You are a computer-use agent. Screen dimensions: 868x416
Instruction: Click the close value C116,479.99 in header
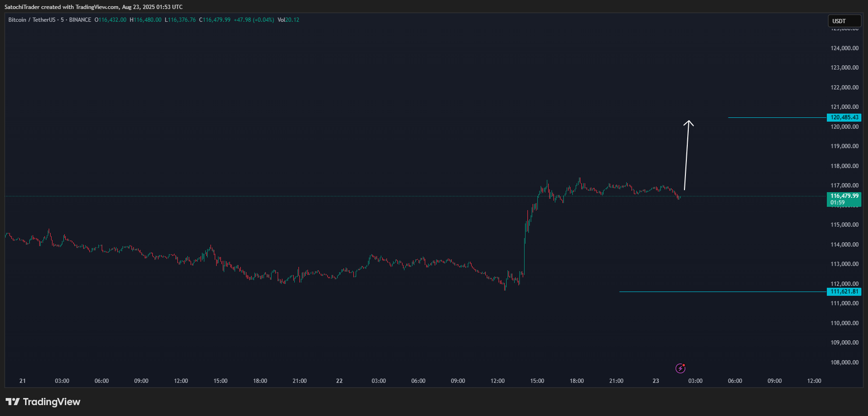215,20
